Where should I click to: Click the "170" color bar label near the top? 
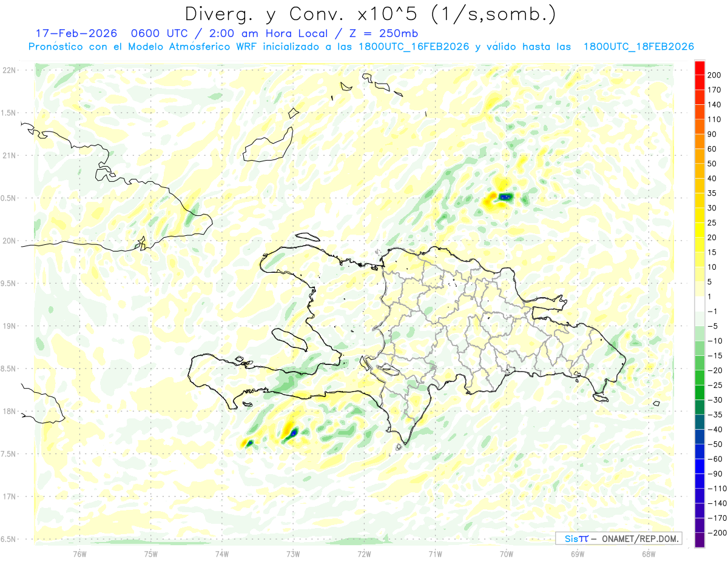point(714,90)
